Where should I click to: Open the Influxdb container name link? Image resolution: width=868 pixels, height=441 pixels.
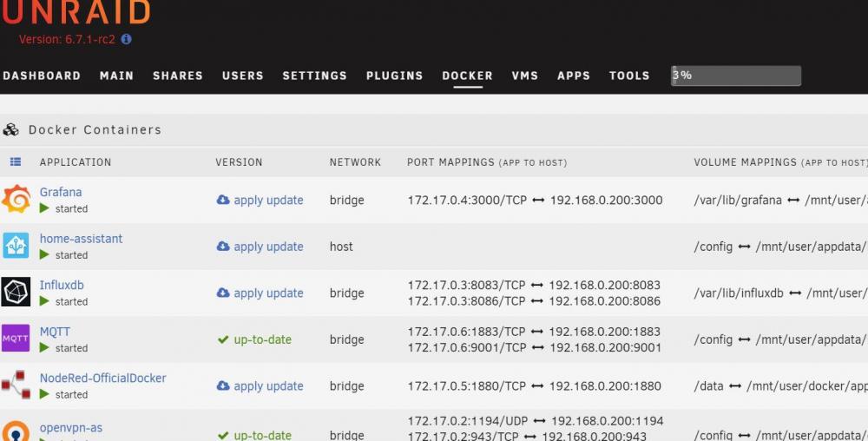click(x=62, y=285)
